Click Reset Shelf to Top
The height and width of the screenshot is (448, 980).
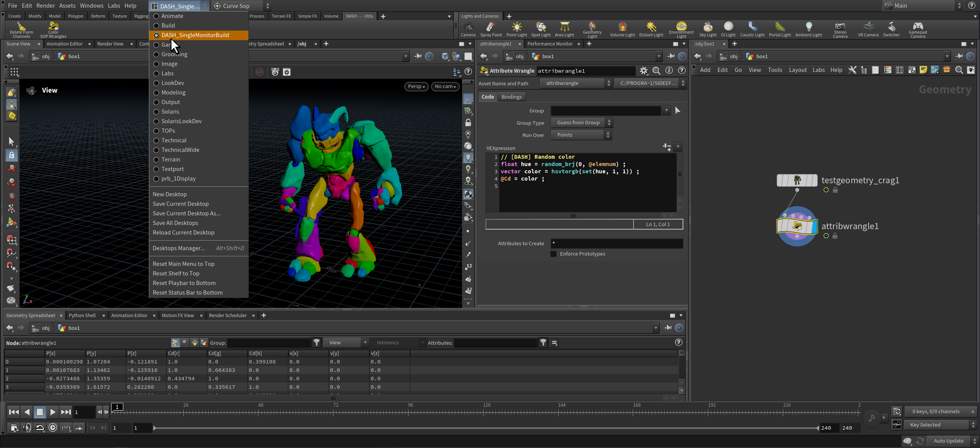[176, 274]
